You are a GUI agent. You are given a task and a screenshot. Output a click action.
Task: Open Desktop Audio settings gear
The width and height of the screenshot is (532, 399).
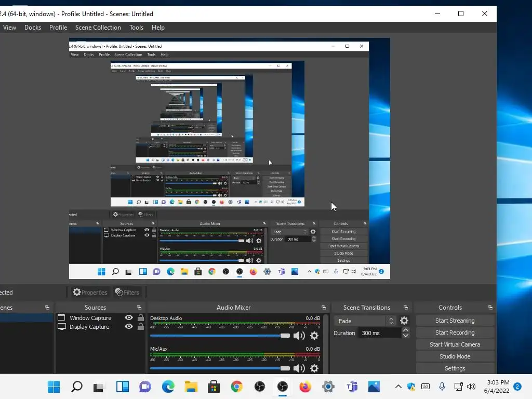[x=314, y=336]
